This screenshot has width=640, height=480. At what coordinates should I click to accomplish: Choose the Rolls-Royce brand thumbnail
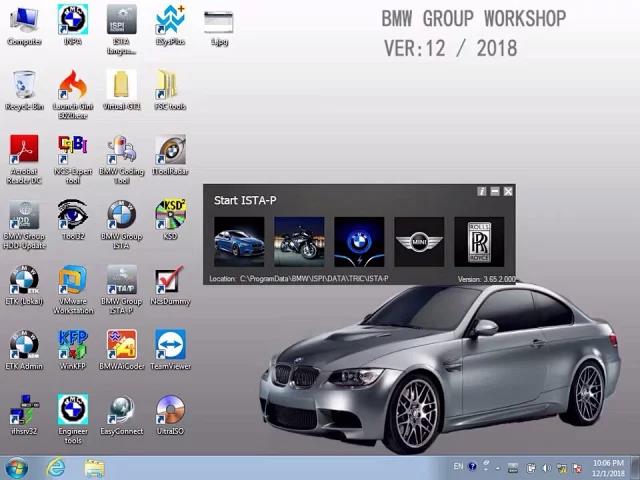tap(479, 242)
